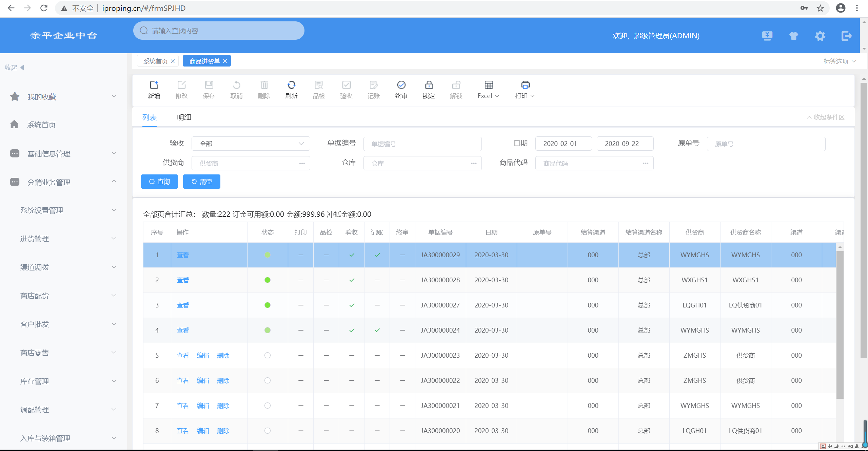Click the 2020-02-01 start date field
This screenshot has width=868, height=451.
564,144
